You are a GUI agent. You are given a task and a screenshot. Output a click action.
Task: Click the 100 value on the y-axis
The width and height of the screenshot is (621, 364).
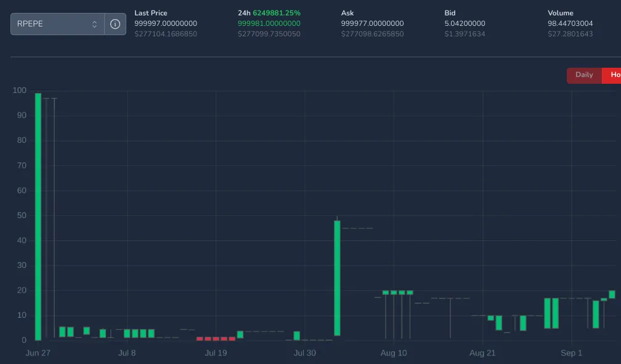(20, 91)
